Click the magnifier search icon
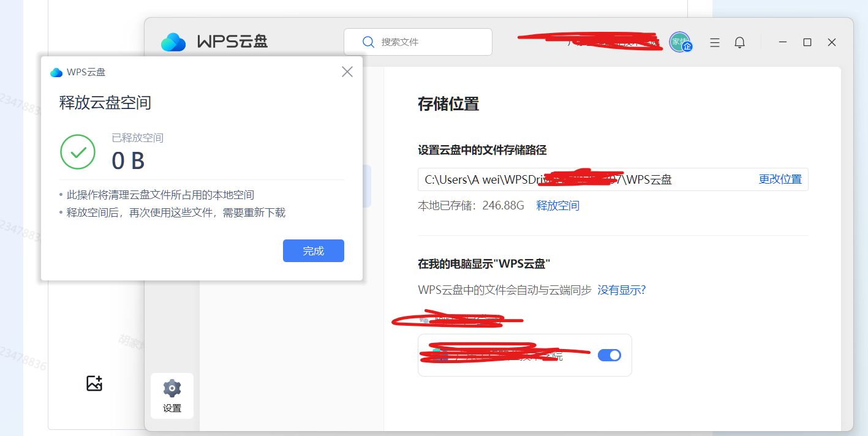Screen dimensions: 868x436 (368, 42)
